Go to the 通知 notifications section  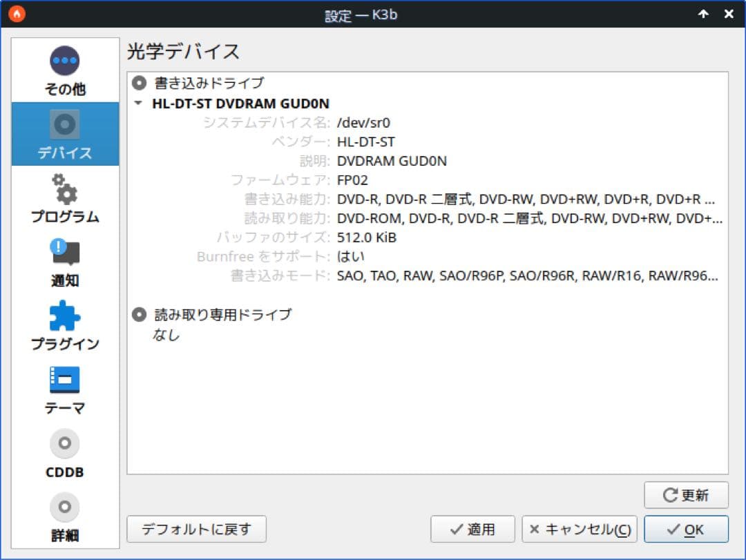tap(65, 262)
